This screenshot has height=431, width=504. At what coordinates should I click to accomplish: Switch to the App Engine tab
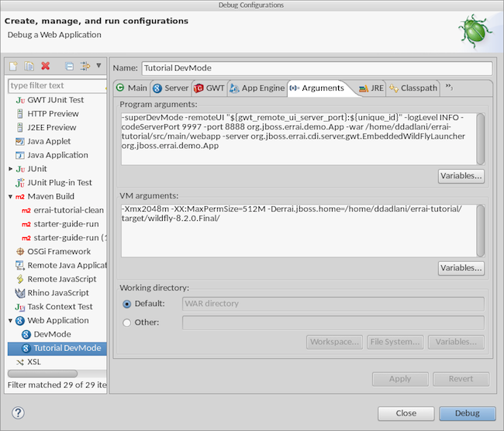coord(257,88)
